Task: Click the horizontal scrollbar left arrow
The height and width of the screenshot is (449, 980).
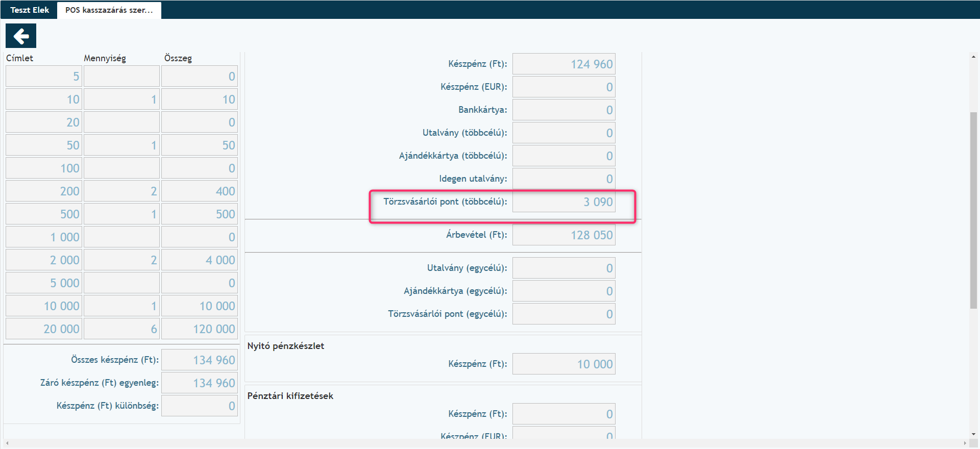Action: click(7, 443)
